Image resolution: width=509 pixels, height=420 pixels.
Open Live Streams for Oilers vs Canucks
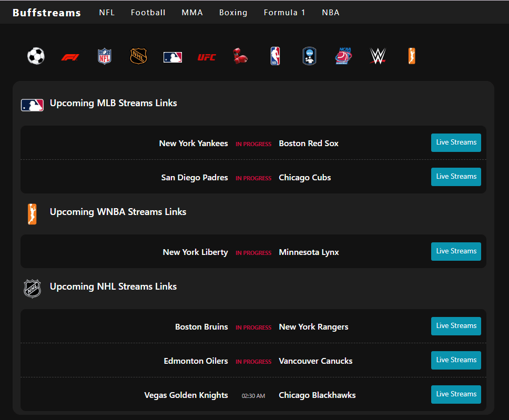(456, 360)
